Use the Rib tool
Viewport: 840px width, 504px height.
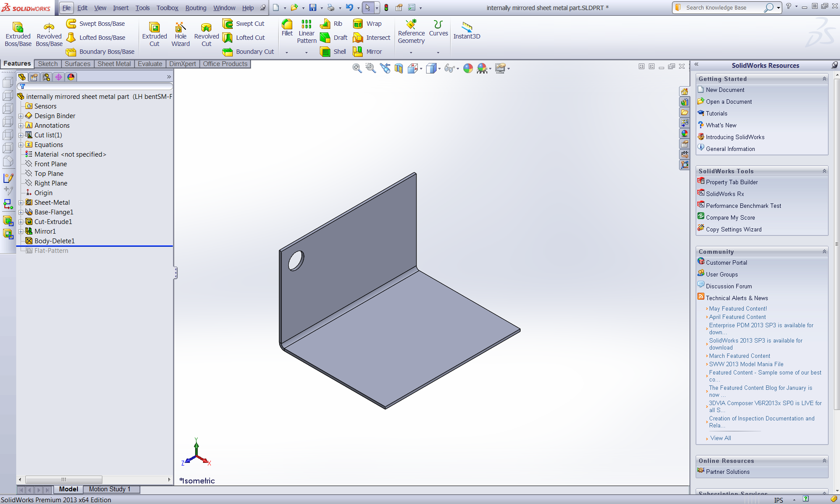(332, 24)
